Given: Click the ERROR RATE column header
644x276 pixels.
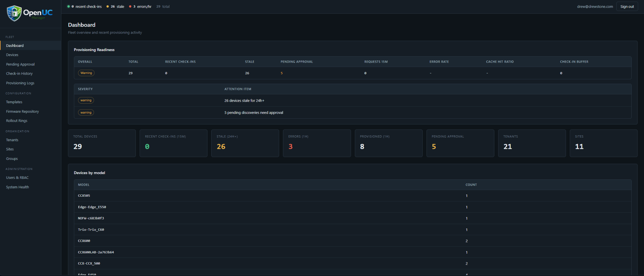Looking at the screenshot, I should click(x=439, y=62).
